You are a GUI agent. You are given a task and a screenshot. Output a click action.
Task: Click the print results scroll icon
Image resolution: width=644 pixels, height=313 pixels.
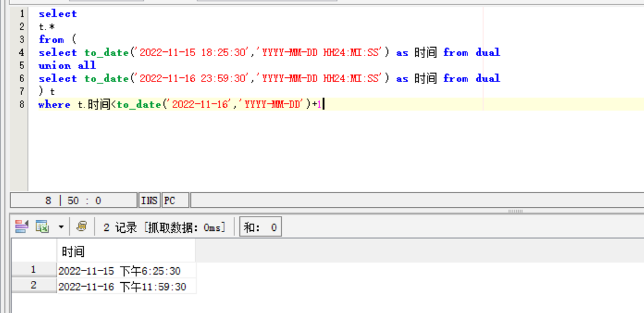click(81, 226)
